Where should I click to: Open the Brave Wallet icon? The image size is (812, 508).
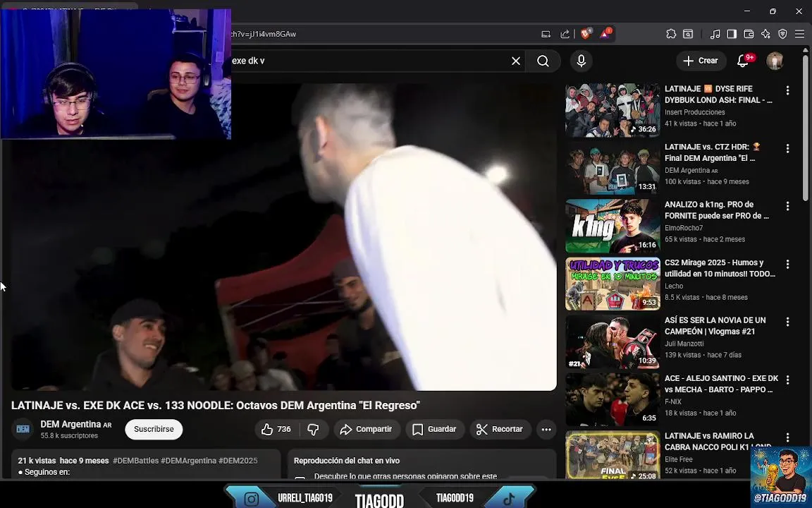749,34
